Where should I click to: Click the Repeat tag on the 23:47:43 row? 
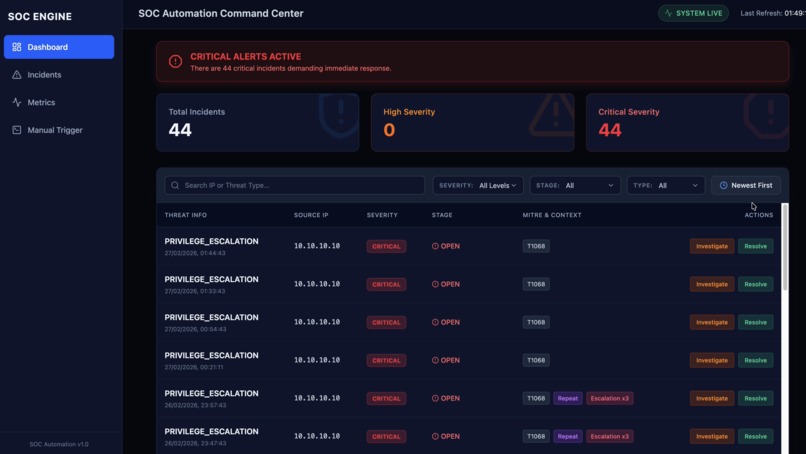[x=567, y=437]
